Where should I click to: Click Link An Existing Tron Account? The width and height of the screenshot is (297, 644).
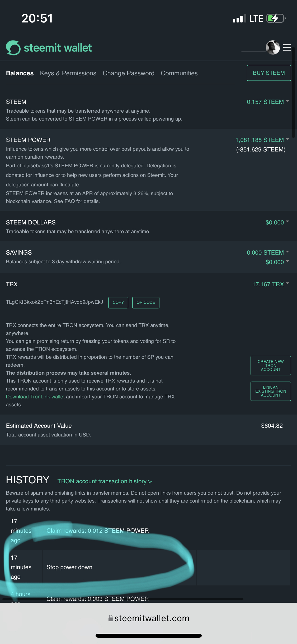(x=271, y=391)
